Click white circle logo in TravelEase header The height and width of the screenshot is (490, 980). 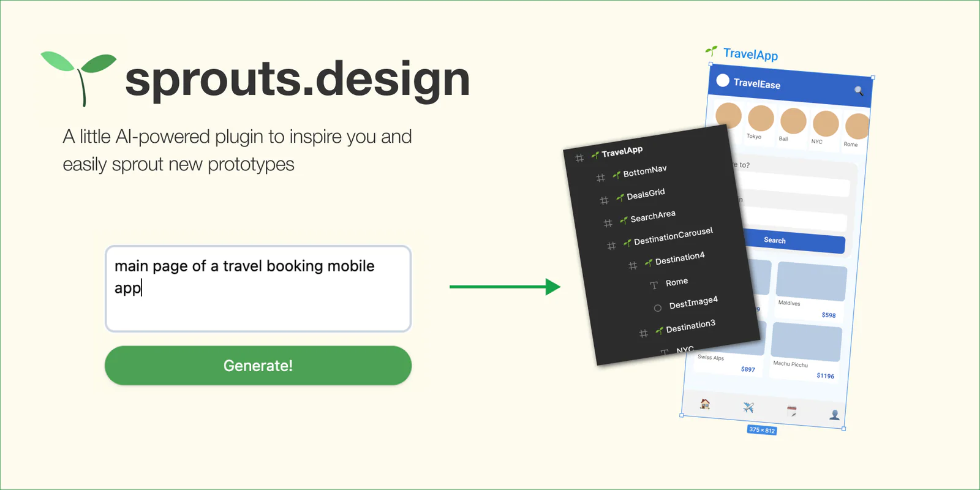(x=723, y=80)
